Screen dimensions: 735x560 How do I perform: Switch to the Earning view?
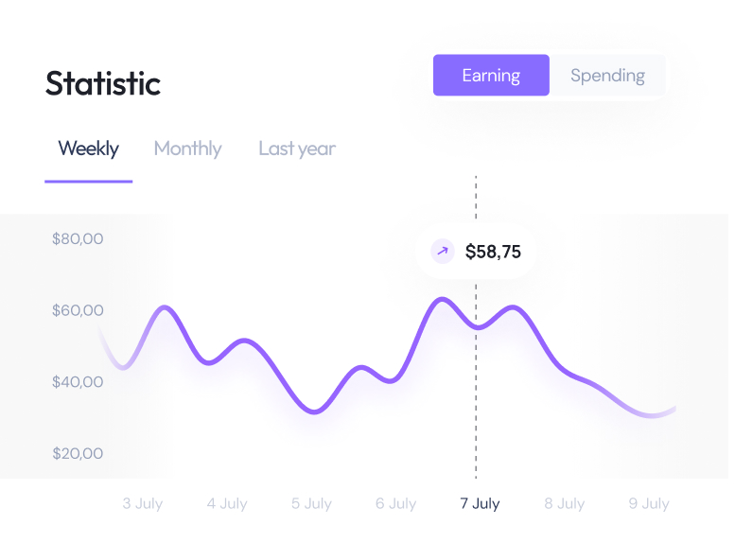coord(491,76)
